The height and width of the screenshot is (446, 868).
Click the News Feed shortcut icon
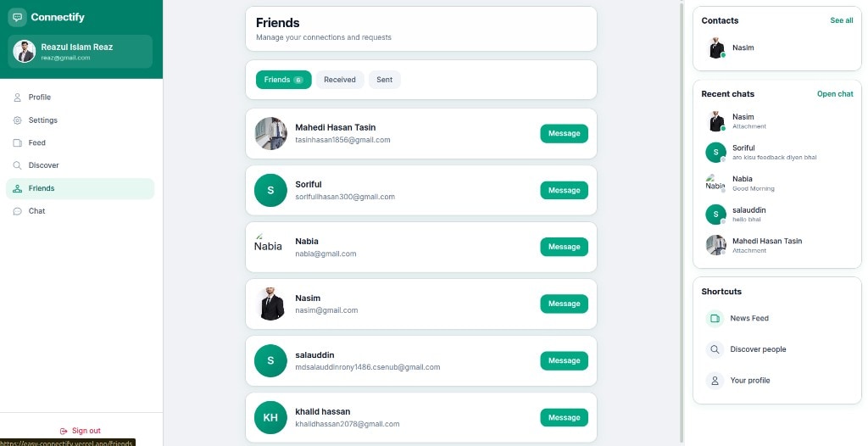pyautogui.click(x=715, y=319)
